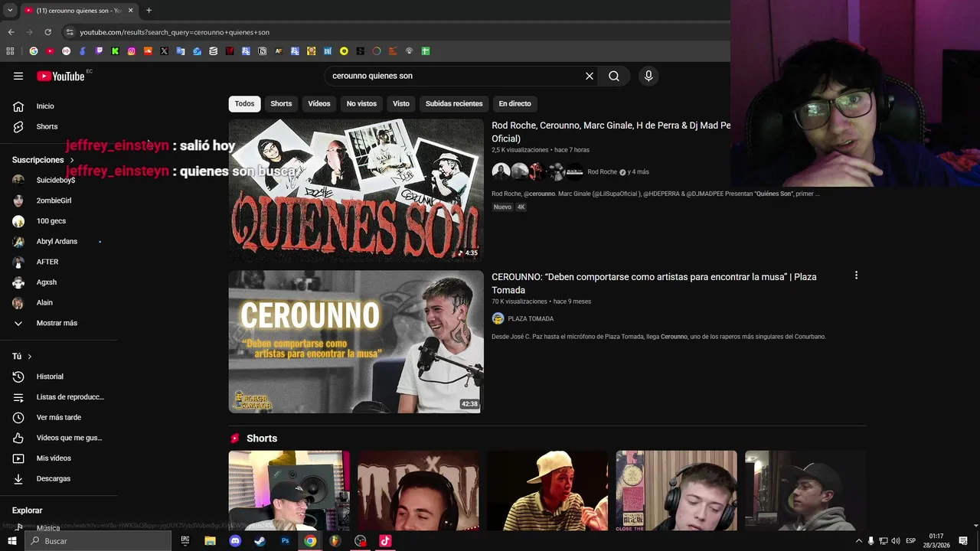Image resolution: width=980 pixels, height=551 pixels.
Task: Expand the Suscripciones section chevron
Action: pos(72,160)
